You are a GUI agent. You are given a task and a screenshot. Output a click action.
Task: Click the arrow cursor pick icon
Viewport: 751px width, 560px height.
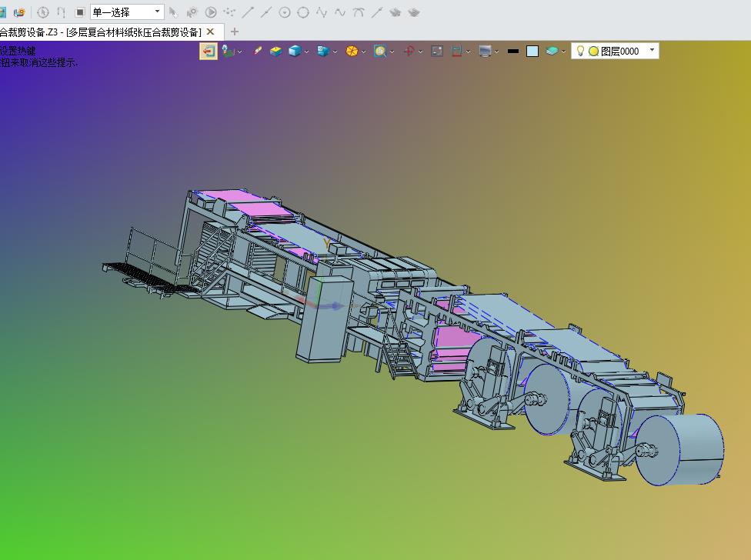tap(173, 12)
